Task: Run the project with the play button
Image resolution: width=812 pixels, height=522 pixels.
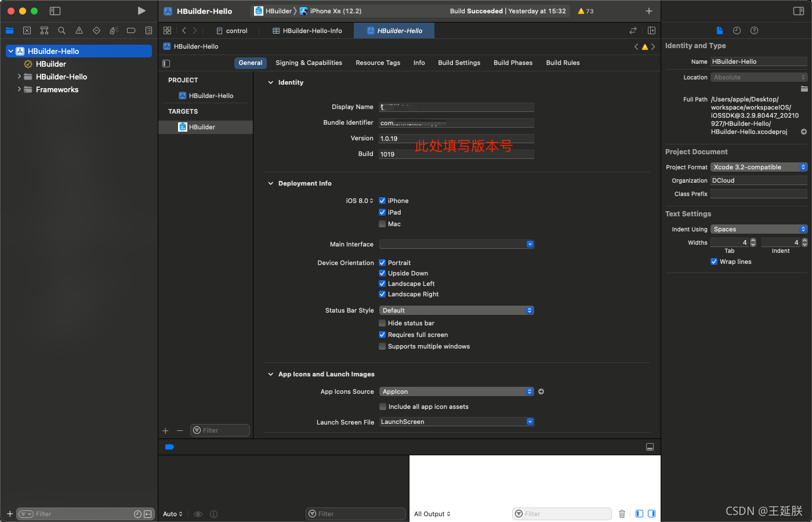Action: (142, 11)
